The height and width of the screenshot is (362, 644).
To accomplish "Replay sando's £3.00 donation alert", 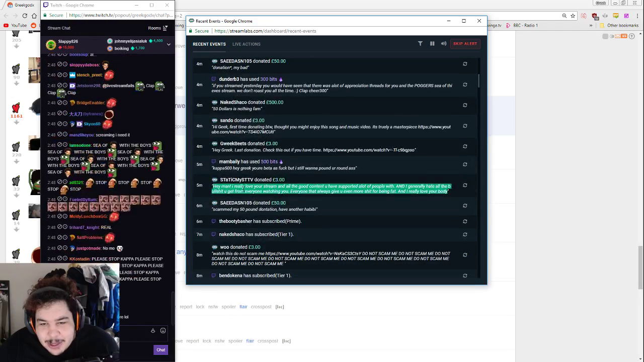I will (x=465, y=126).
